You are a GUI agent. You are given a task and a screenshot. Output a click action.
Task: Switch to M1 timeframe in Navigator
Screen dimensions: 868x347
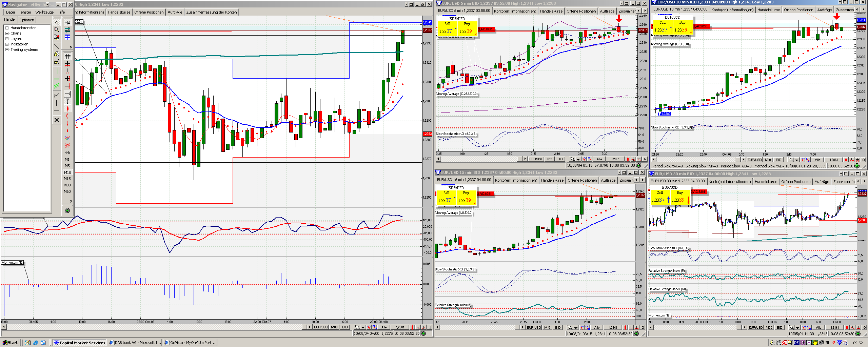(67, 159)
